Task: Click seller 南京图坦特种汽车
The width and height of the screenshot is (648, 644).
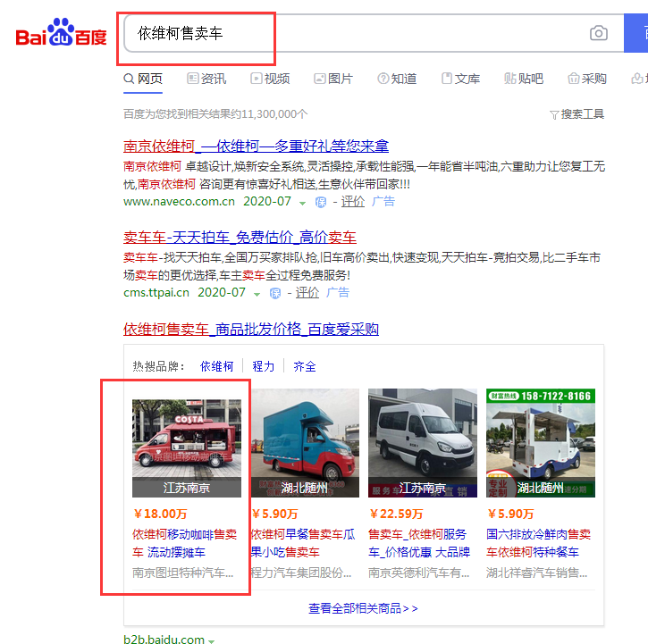Action: [182, 573]
